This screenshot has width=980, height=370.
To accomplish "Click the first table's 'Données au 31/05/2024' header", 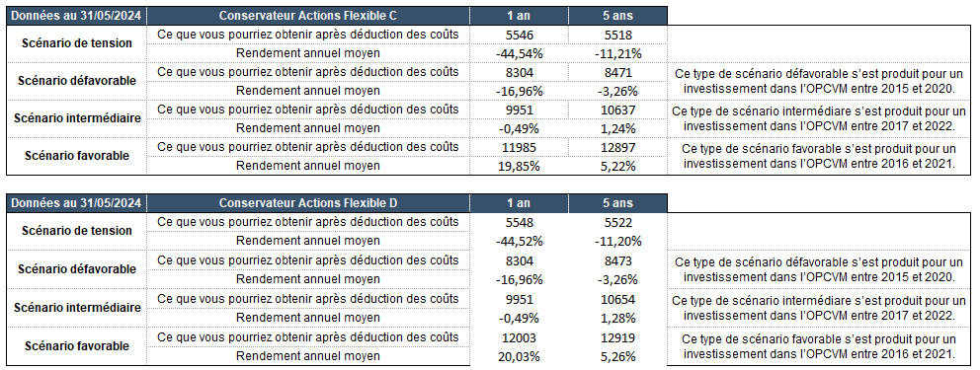I will tap(76, 16).
